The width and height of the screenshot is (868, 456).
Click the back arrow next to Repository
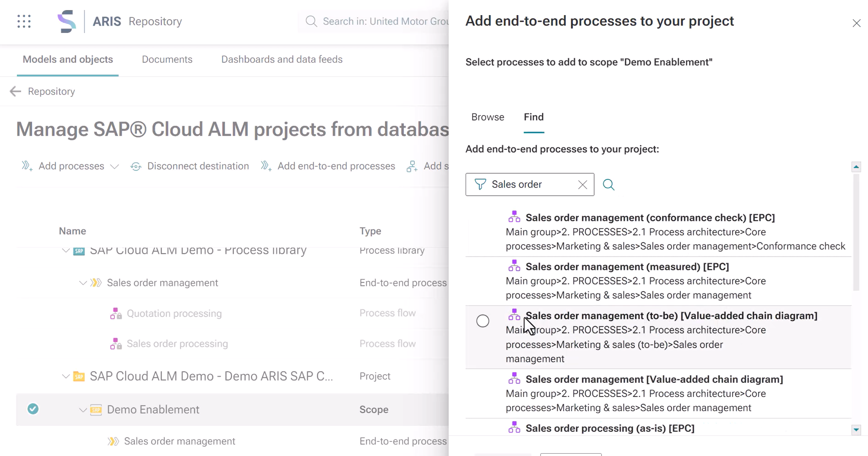pyautogui.click(x=15, y=91)
